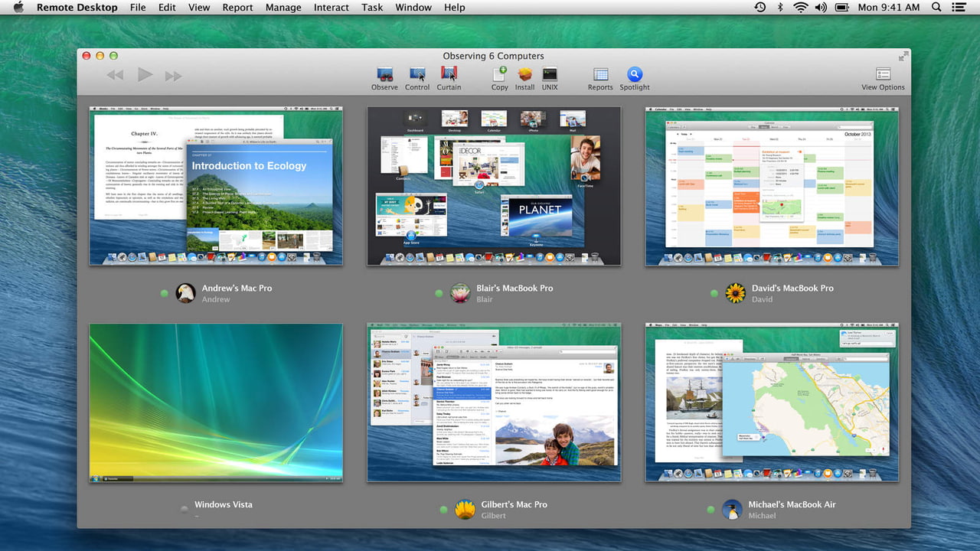Open the Report menu
Screen dimensions: 980x551
pyautogui.click(x=237, y=7)
